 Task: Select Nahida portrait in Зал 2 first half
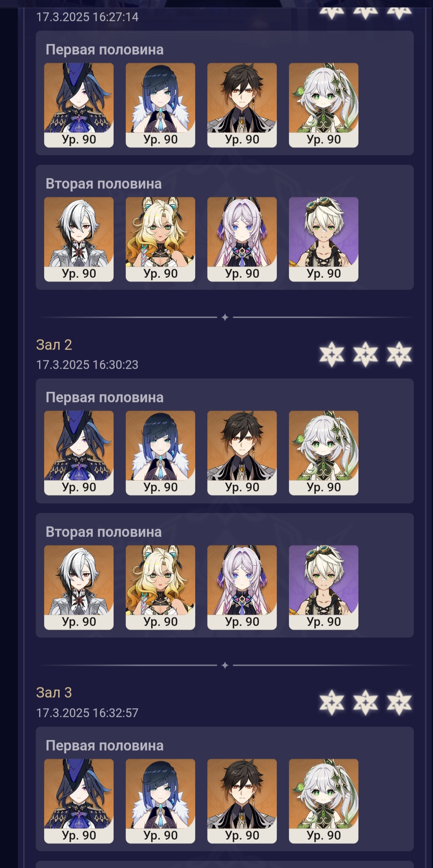tap(324, 453)
